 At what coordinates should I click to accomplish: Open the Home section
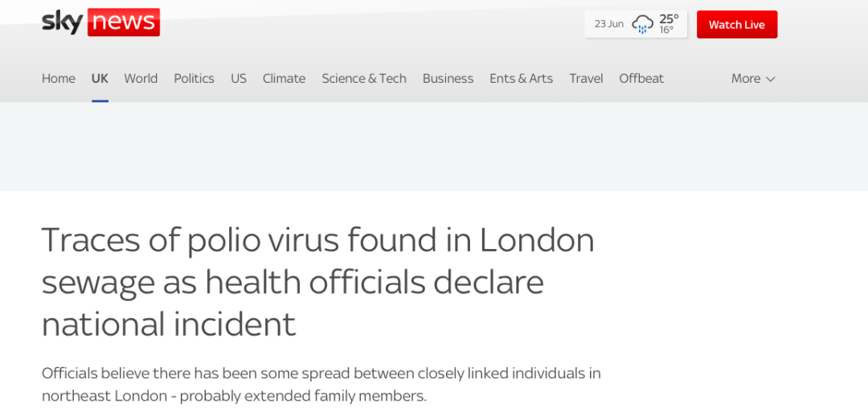(58, 78)
